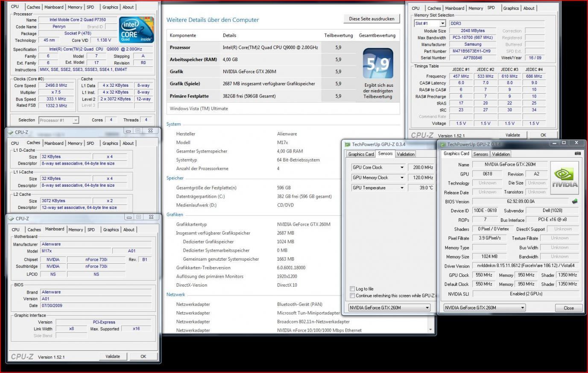588x373 pixels.
Task: Maximize the GPU-Z Graphics Card window
Action: pyautogui.click(x=564, y=143)
